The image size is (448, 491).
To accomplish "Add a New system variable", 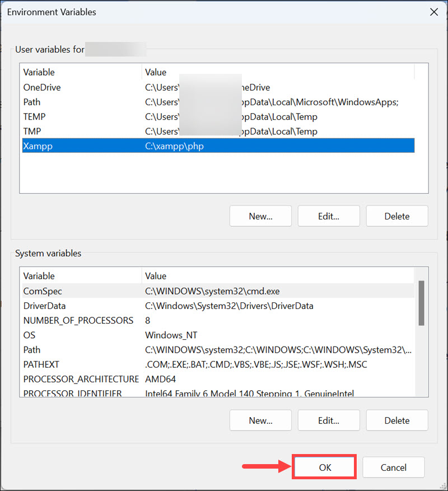I will click(x=260, y=420).
